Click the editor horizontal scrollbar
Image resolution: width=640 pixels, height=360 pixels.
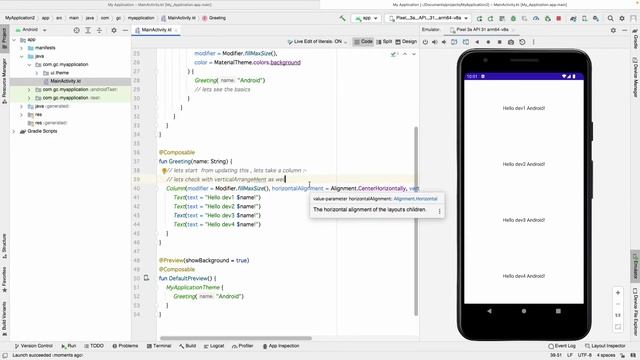click(x=236, y=338)
